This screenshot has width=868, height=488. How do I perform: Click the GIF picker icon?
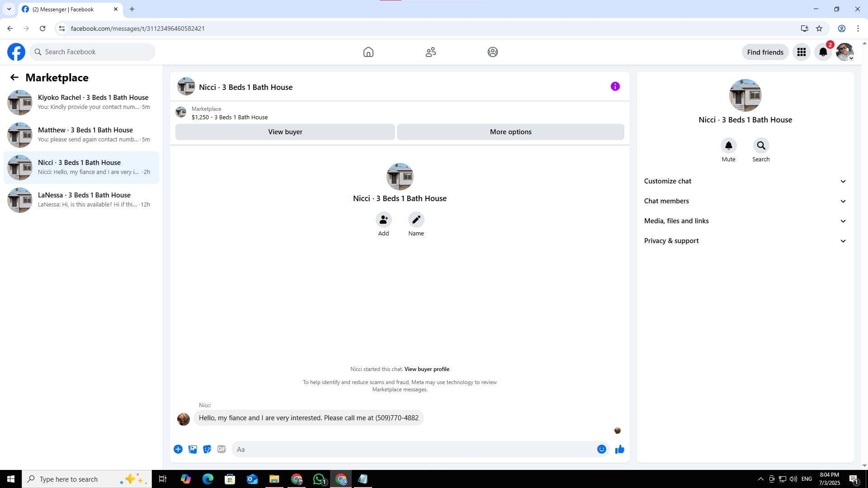(221, 449)
